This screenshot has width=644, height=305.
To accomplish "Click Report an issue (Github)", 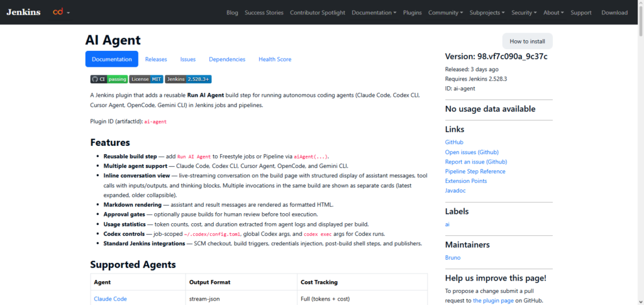I will tap(476, 162).
